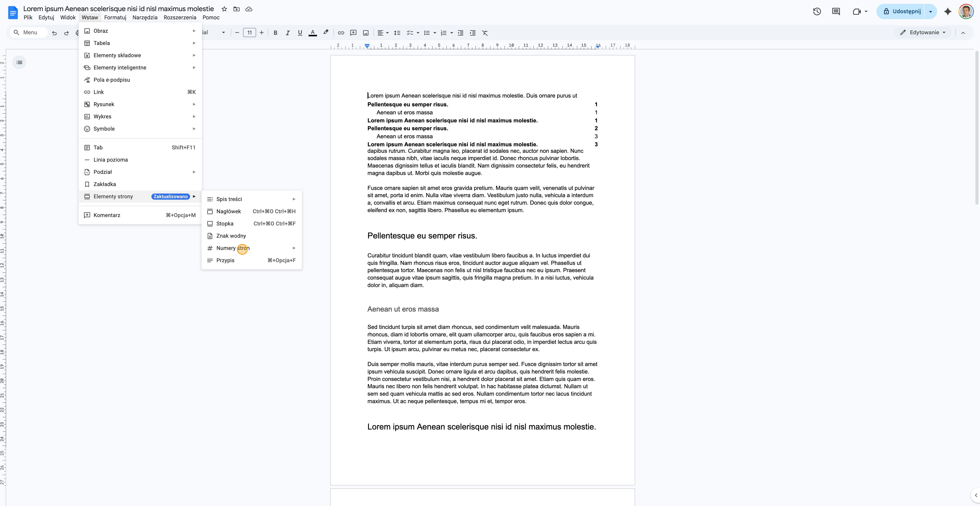Select Linia pozioma menu entry
Screen dimensions: 980x506
[140, 160]
